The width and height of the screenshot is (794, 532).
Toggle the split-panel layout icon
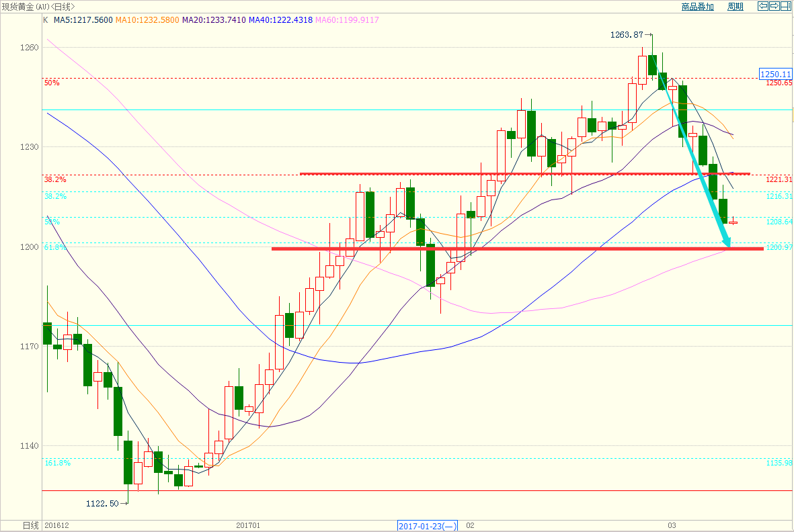(786, 6)
